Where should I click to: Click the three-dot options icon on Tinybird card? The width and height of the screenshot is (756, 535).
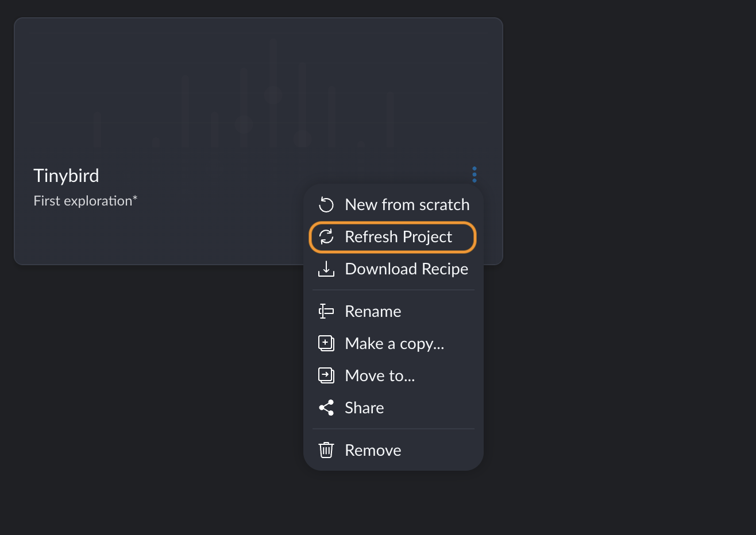click(x=475, y=174)
